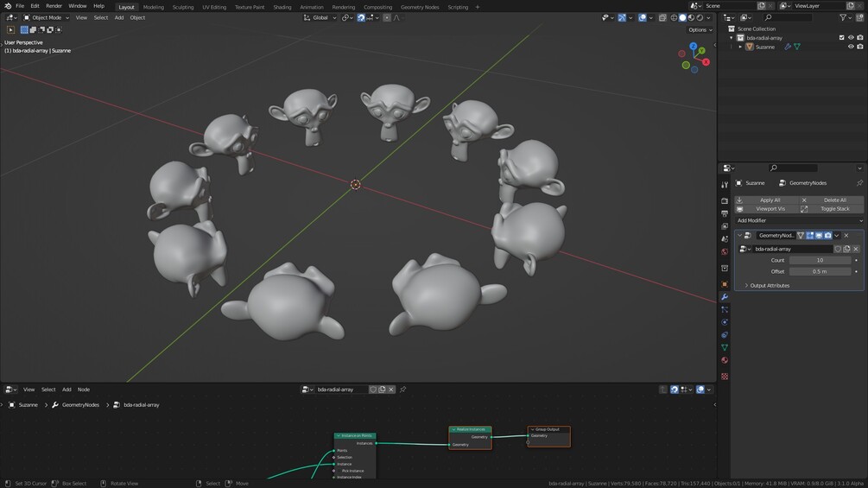Open the Add Modifier dropdown

pyautogui.click(x=800, y=220)
